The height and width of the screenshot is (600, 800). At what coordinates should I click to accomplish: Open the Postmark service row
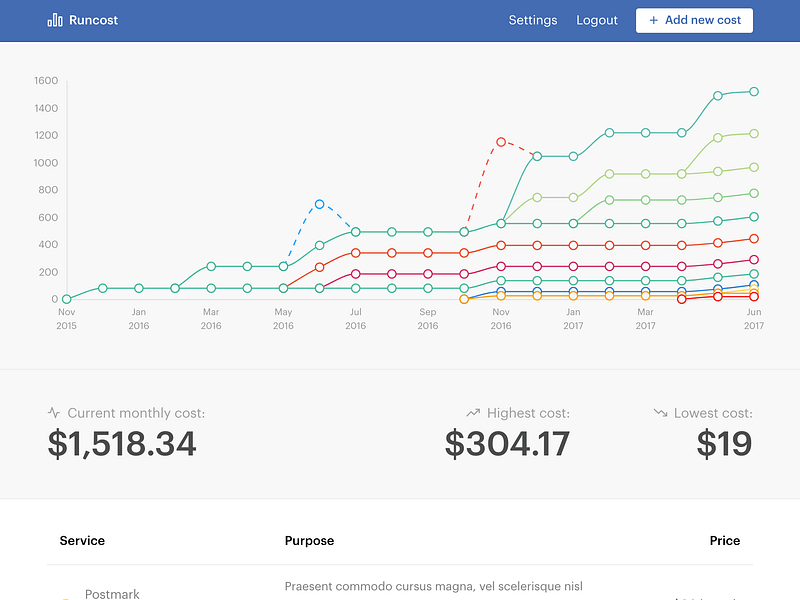[x=112, y=593]
